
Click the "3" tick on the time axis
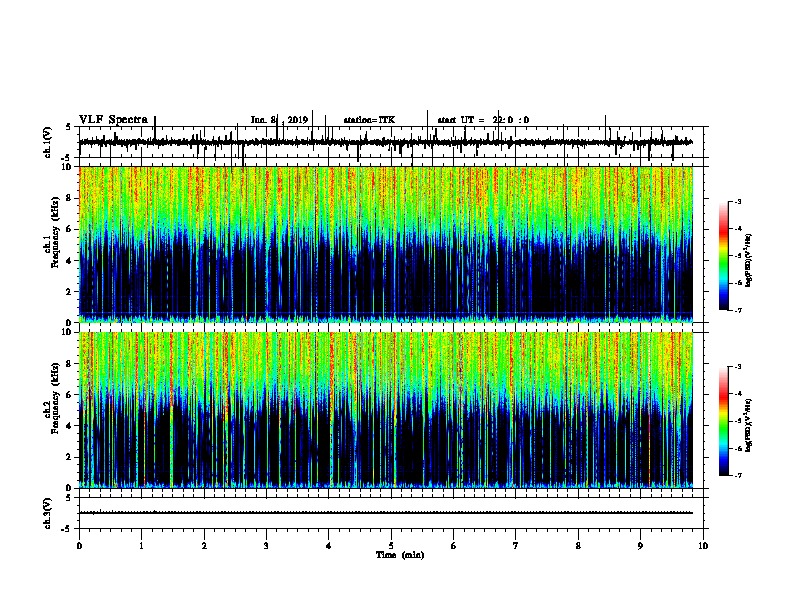coord(266,546)
